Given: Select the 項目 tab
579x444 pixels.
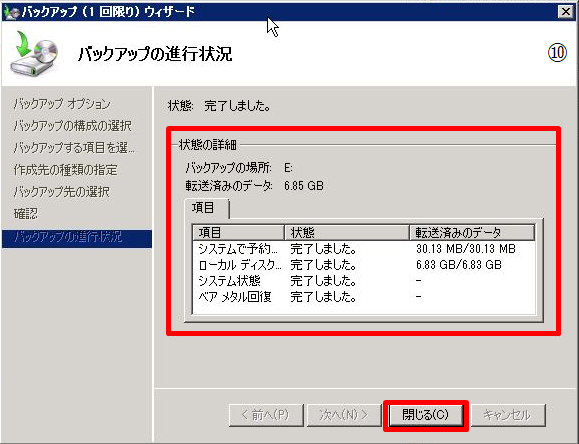Looking at the screenshot, I should coord(206,208).
